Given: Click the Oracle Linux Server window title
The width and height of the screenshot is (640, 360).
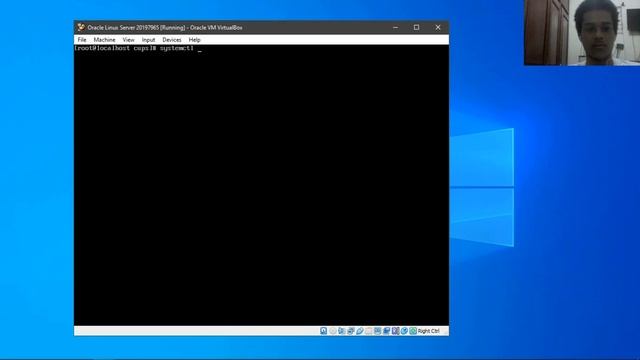Looking at the screenshot, I should coord(165,27).
